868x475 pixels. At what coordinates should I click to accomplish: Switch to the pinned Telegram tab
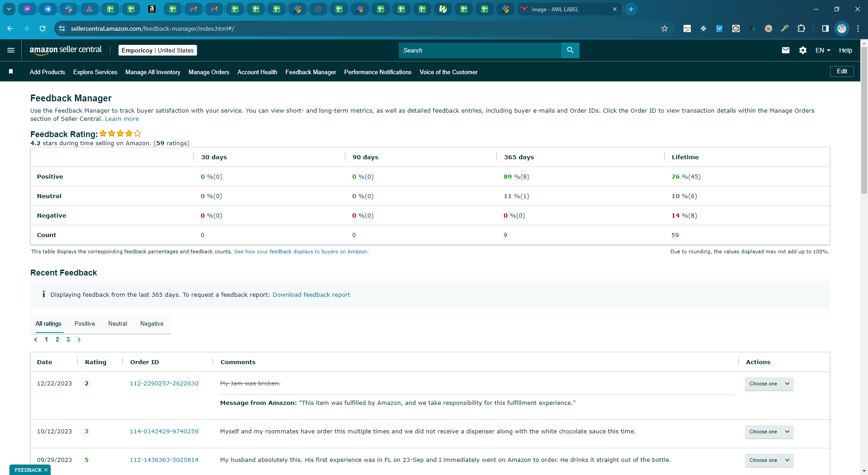tap(48, 9)
